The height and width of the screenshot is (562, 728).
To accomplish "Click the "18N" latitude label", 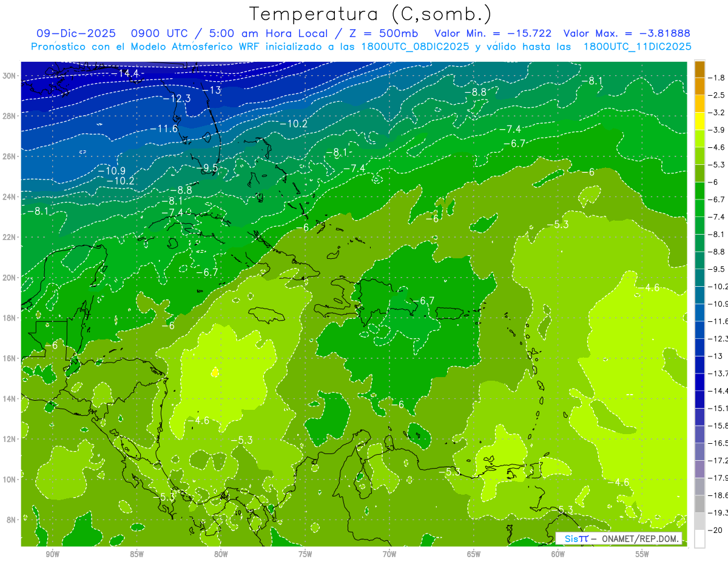I will [10, 318].
